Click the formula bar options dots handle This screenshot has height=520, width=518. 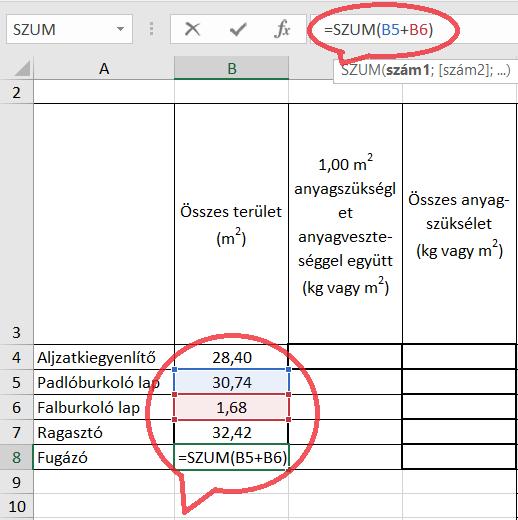click(x=152, y=29)
